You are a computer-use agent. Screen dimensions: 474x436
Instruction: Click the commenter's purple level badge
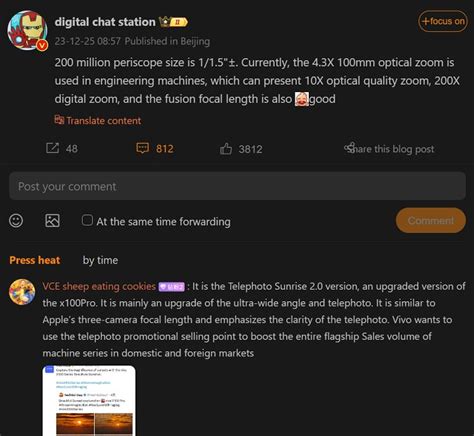point(171,287)
